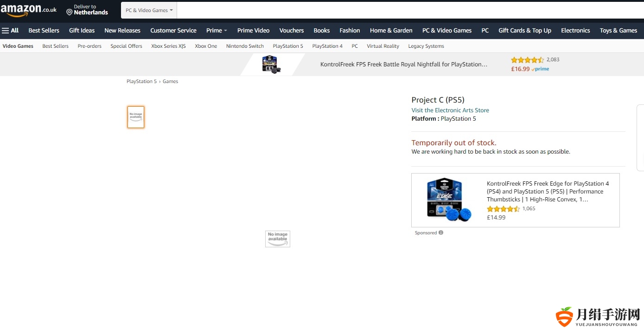Open the Amazon.co.uk logo home link
Viewport: 644px width, 329px height.
pyautogui.click(x=29, y=10)
